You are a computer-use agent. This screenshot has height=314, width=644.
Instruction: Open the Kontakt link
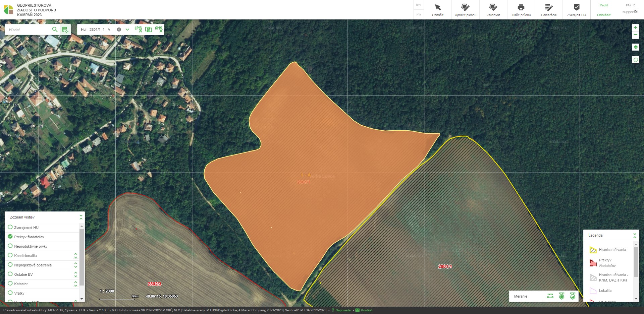point(366,310)
